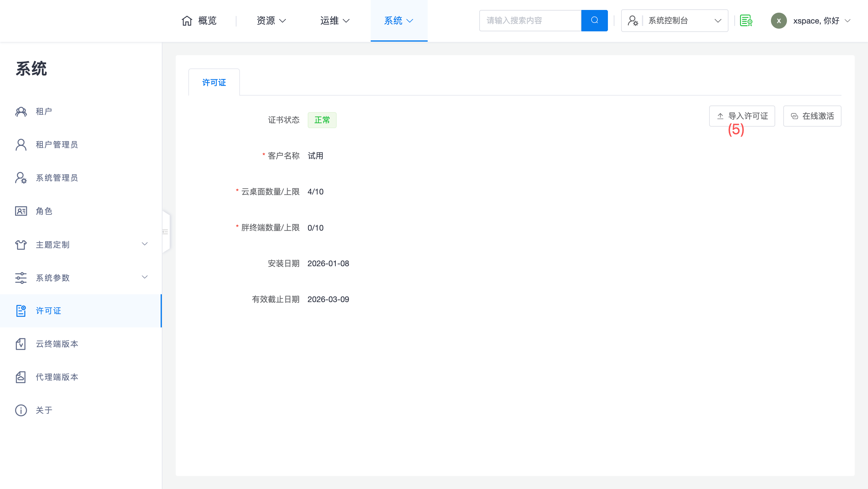
Task: Click the 云终端版本 file icon
Action: click(x=21, y=344)
